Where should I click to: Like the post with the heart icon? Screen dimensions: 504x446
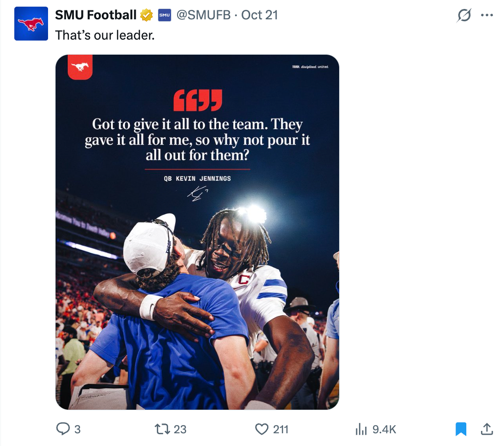tap(261, 429)
